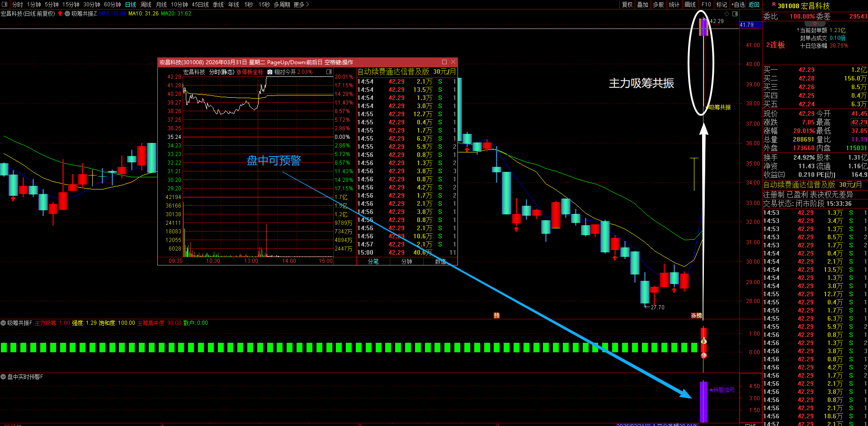
Task: Select the 5分钟 chart period
Action: (52, 5)
